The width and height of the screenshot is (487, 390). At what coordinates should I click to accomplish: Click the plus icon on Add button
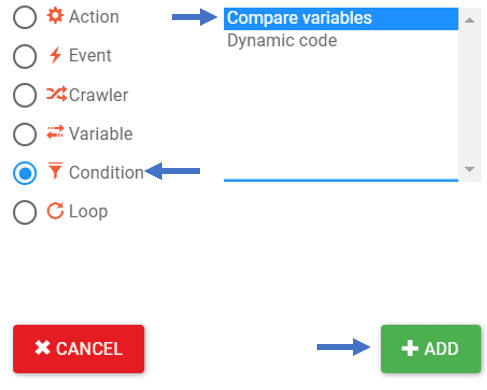coord(410,348)
